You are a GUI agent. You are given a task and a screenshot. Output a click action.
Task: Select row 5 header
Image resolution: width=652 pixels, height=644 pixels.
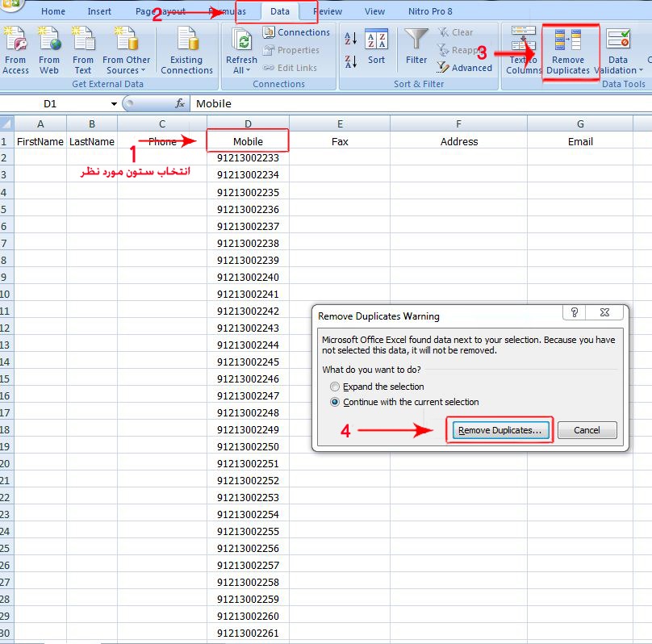[6, 209]
